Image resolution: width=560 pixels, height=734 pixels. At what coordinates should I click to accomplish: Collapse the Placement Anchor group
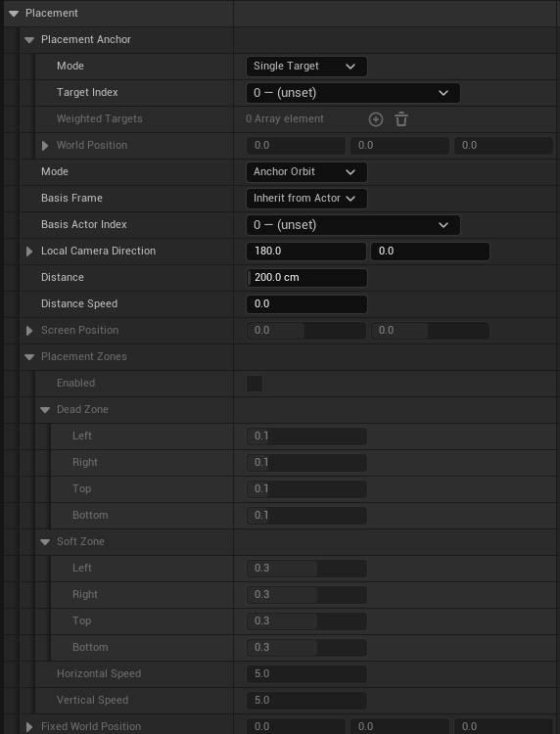(x=29, y=40)
